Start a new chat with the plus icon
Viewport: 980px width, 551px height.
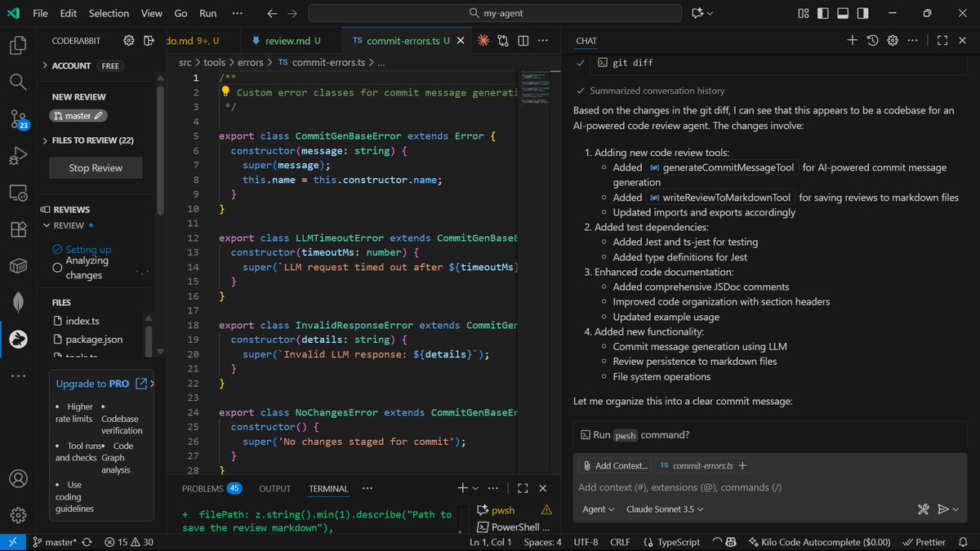(x=852, y=39)
